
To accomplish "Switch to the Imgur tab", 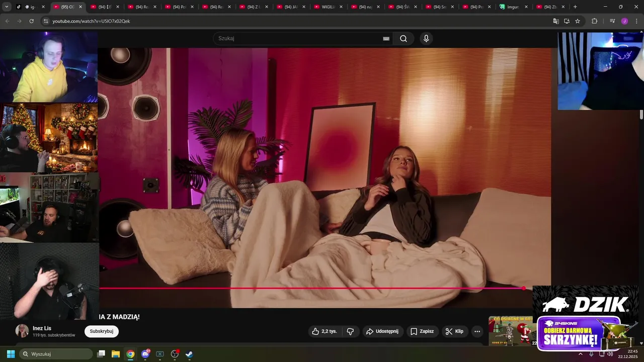I will pyautogui.click(x=513, y=7).
